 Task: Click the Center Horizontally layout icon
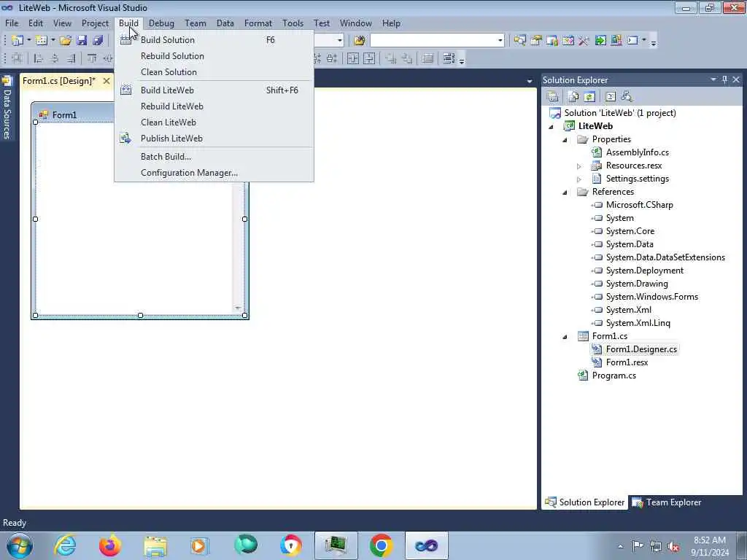click(353, 58)
